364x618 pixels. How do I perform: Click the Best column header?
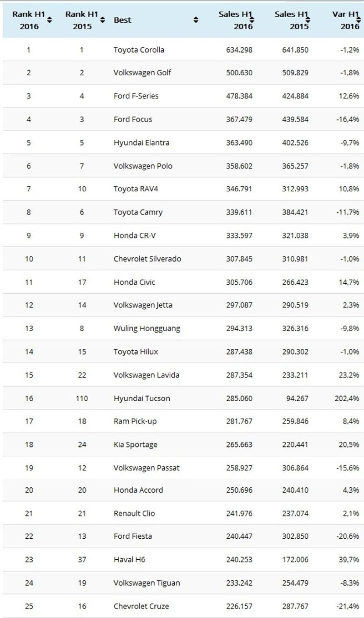click(x=122, y=20)
